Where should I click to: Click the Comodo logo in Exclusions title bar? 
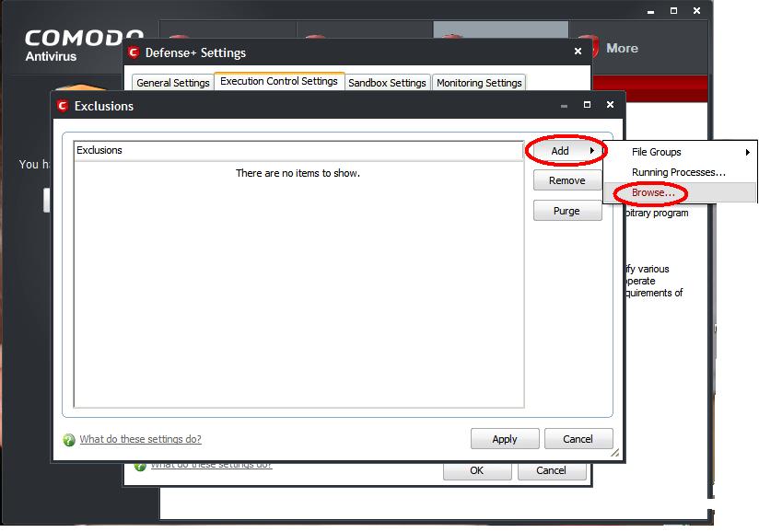tap(63, 106)
